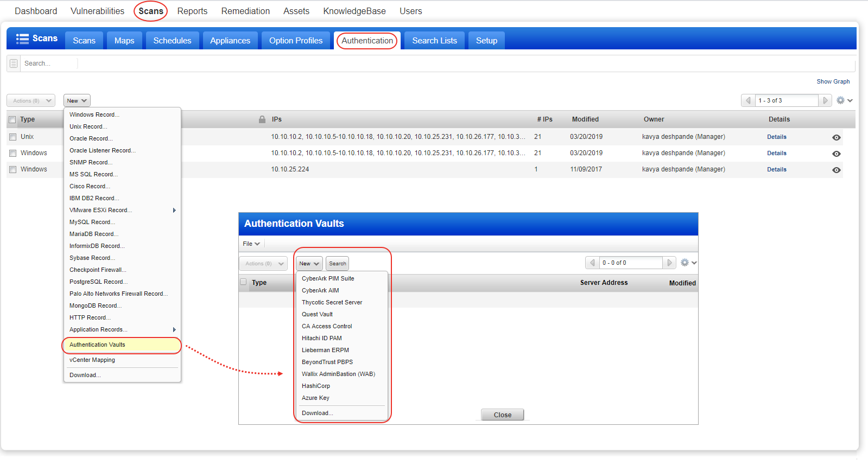The height and width of the screenshot is (465, 868).
Task: Open the Reports top menu
Action: pyautogui.click(x=192, y=11)
